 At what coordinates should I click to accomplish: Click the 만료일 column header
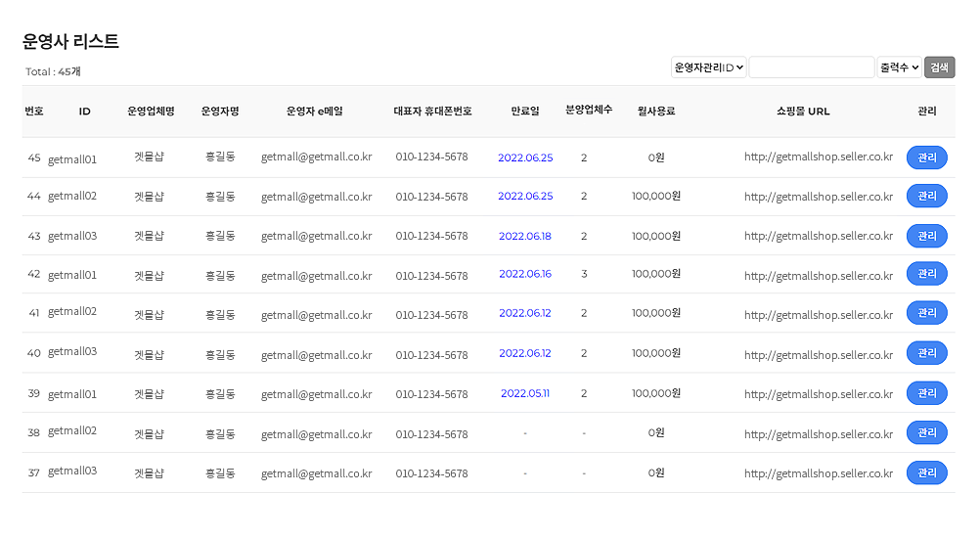pos(525,112)
